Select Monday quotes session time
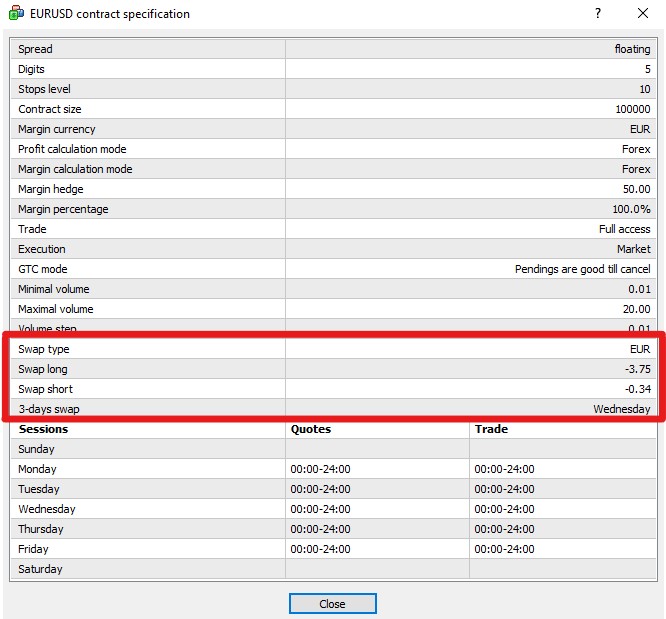This screenshot has height=619, width=666. [x=320, y=469]
